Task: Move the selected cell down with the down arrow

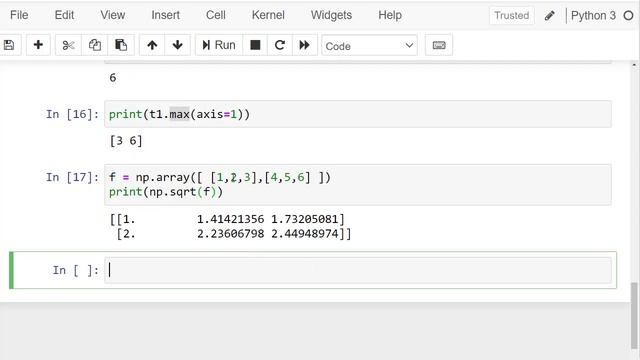Action: [178, 45]
